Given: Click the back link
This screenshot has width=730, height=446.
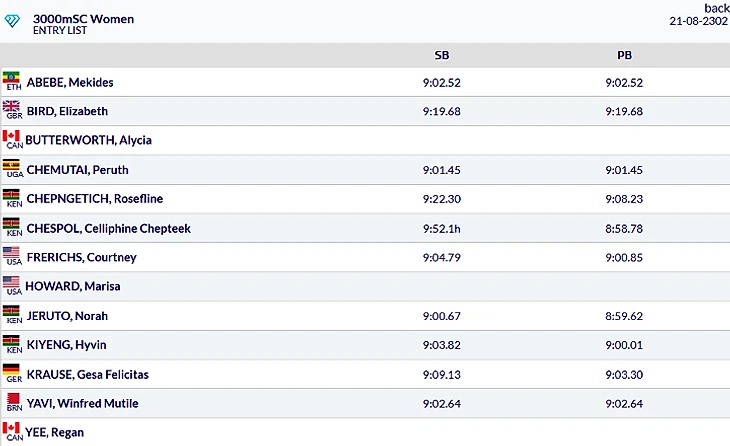Looking at the screenshot, I should pyautogui.click(x=716, y=8).
